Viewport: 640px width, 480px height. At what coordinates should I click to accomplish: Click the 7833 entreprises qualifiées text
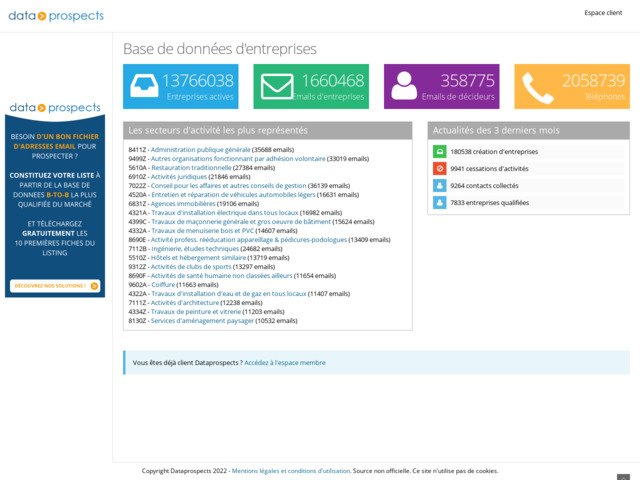pyautogui.click(x=489, y=203)
